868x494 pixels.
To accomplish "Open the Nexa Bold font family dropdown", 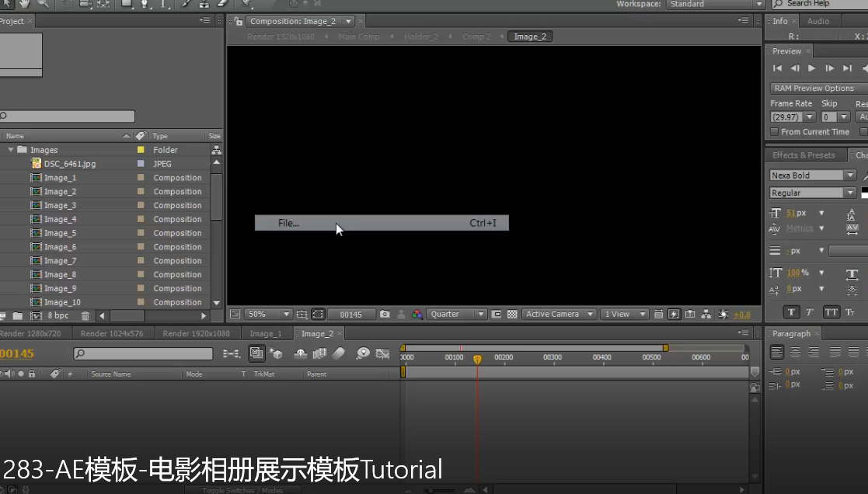I will pyautogui.click(x=813, y=176).
